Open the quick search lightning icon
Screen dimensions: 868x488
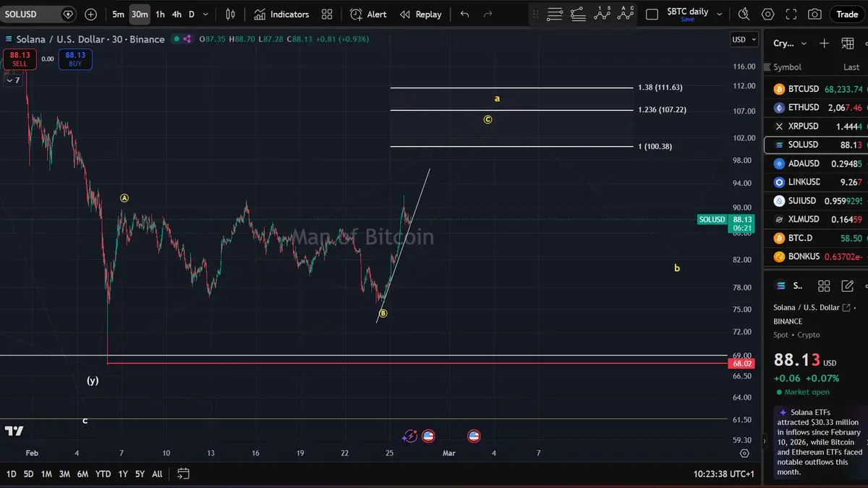point(744,14)
